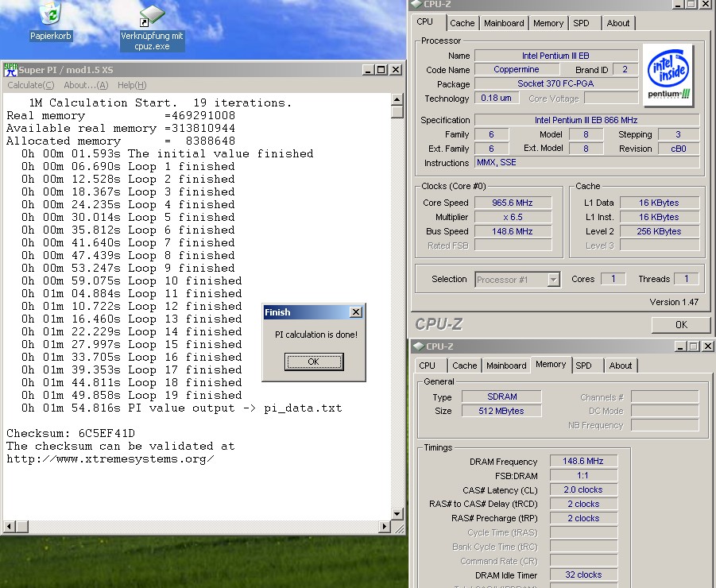Click the Package field Socket 370 FC-PGA

[555, 83]
